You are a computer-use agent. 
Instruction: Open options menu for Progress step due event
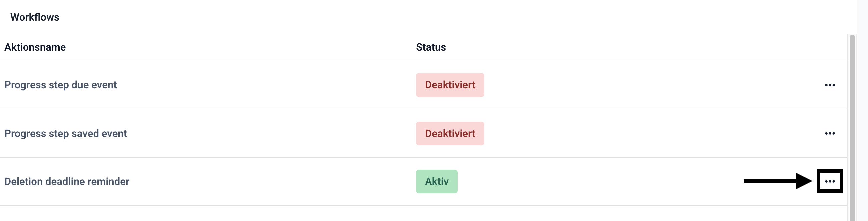click(x=830, y=85)
